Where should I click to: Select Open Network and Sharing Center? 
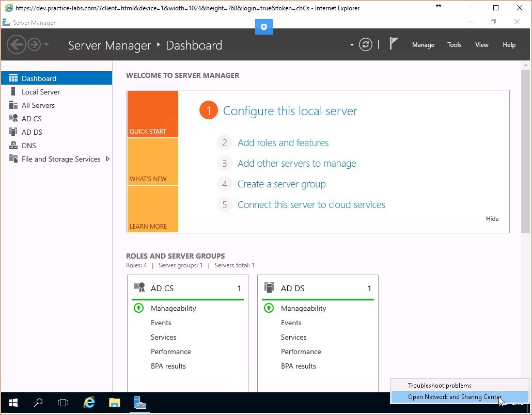[x=455, y=397]
